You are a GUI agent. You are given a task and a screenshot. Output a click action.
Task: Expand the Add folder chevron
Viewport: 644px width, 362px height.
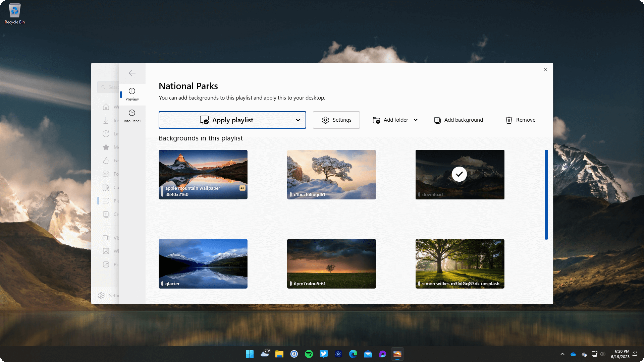pyautogui.click(x=416, y=120)
